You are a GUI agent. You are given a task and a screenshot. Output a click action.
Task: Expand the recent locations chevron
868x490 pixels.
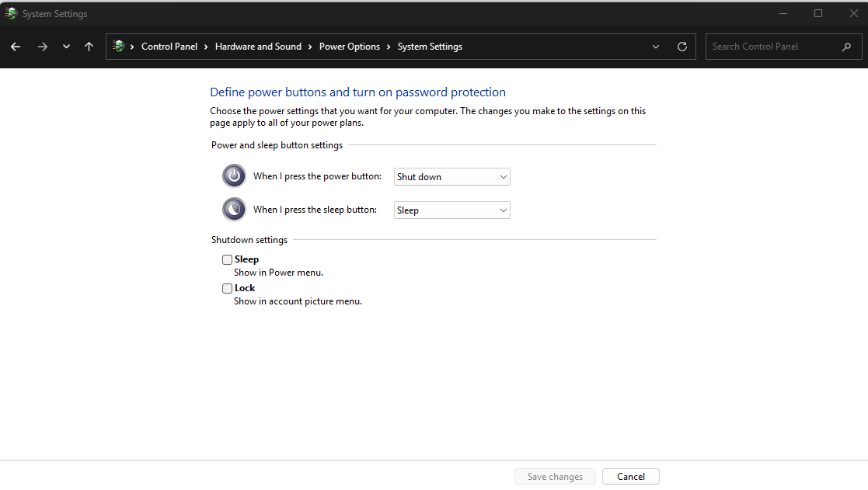tap(66, 47)
